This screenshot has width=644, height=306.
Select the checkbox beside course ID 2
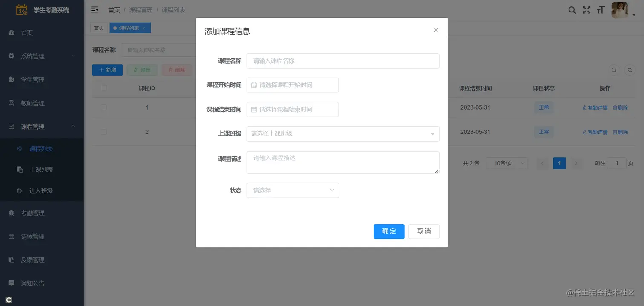pos(103,132)
